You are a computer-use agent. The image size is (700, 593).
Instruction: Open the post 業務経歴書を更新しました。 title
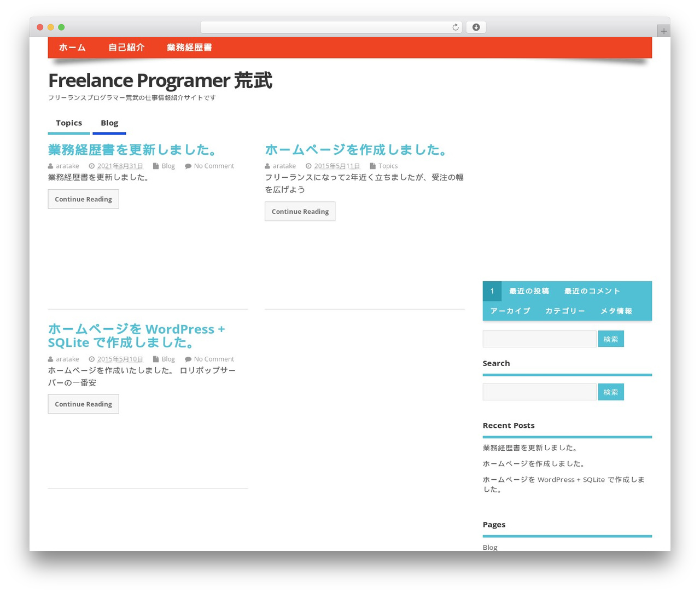click(133, 149)
